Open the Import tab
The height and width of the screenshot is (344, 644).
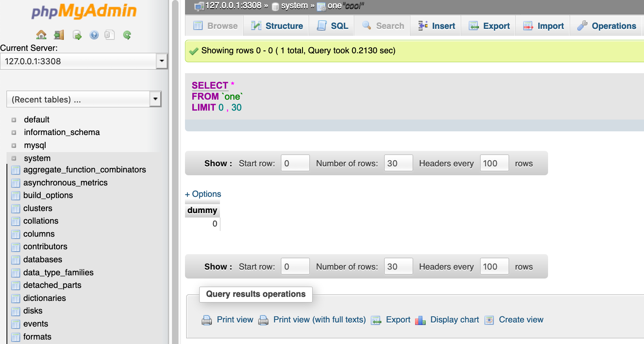coord(543,26)
